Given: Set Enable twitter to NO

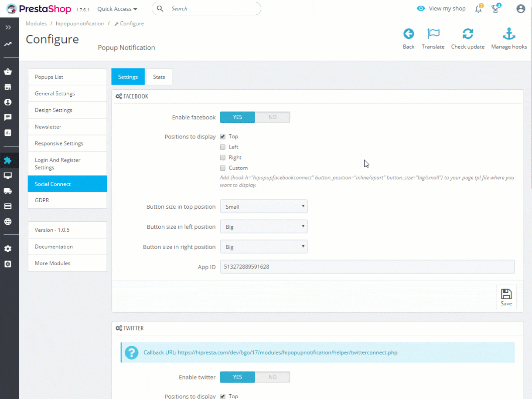Looking at the screenshot, I should 273,377.
